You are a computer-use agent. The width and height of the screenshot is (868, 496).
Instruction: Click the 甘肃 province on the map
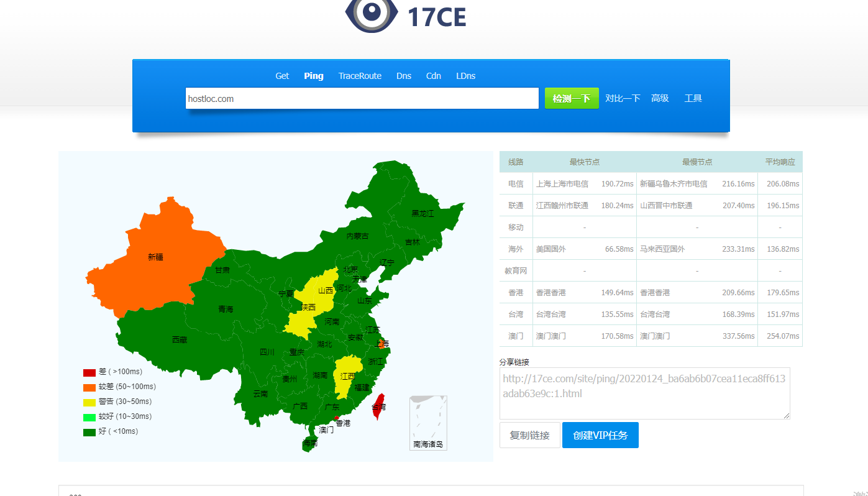coord(222,270)
